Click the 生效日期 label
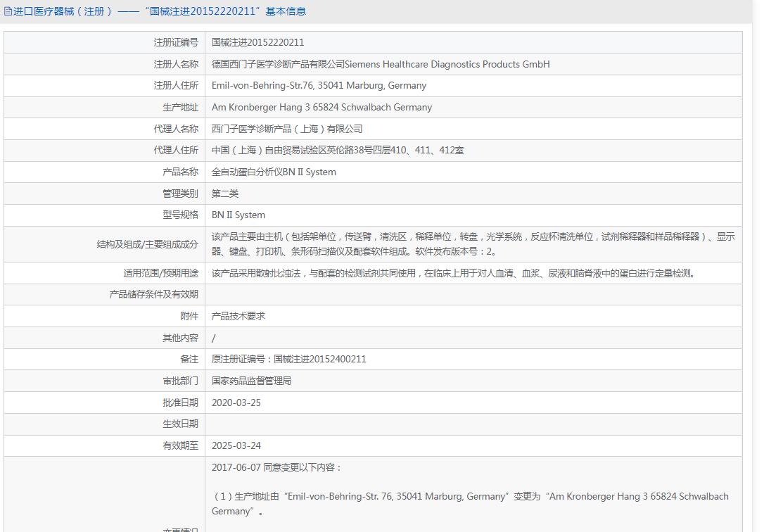 [x=180, y=424]
